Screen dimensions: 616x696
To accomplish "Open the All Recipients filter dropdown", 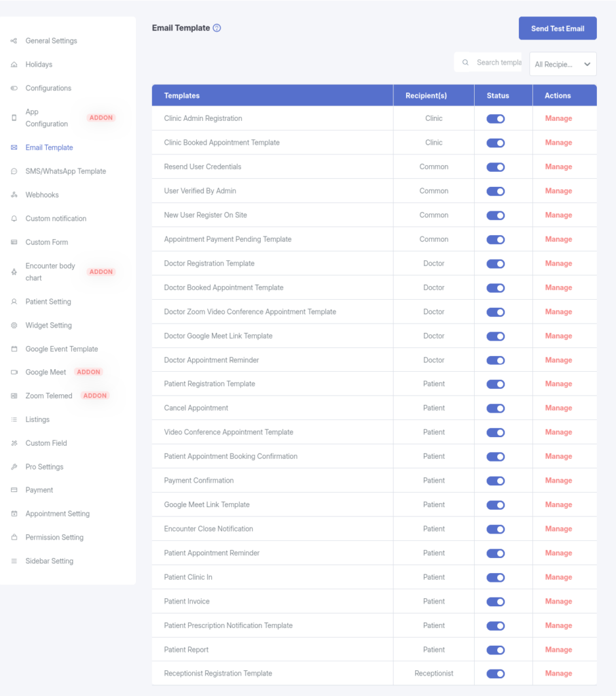I will pyautogui.click(x=562, y=65).
